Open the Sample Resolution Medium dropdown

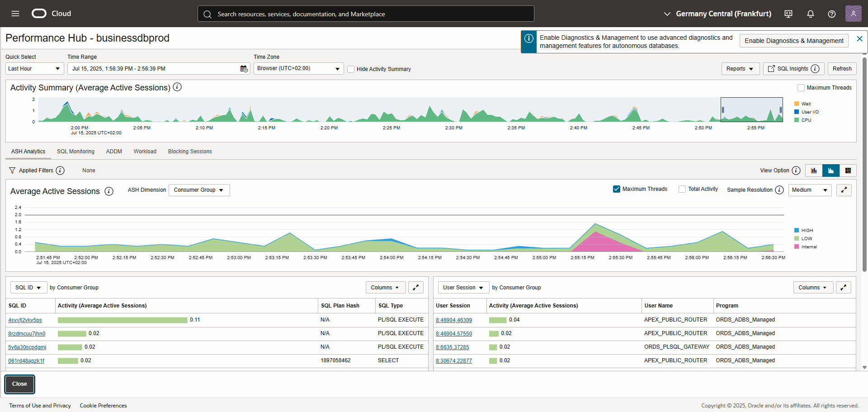pos(809,190)
